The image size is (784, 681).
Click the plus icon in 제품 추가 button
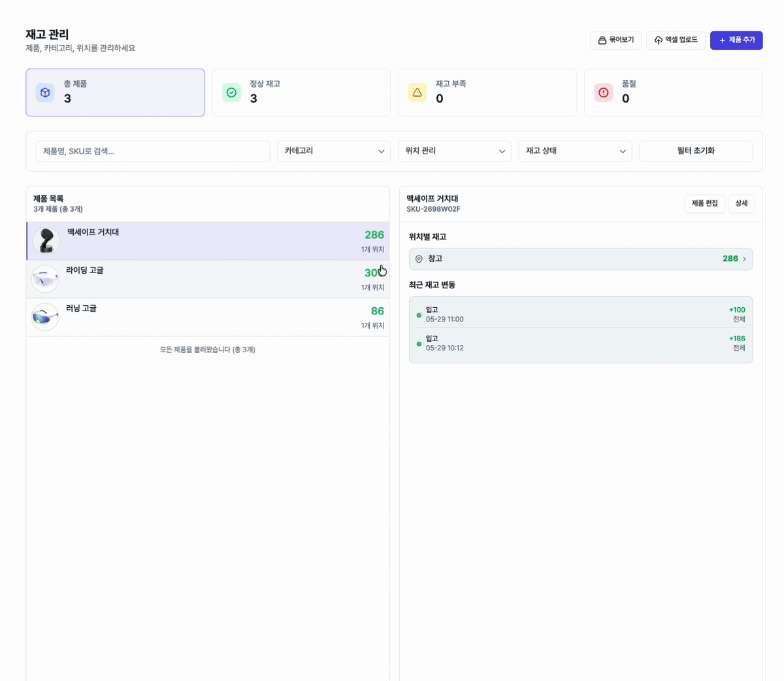coord(723,40)
